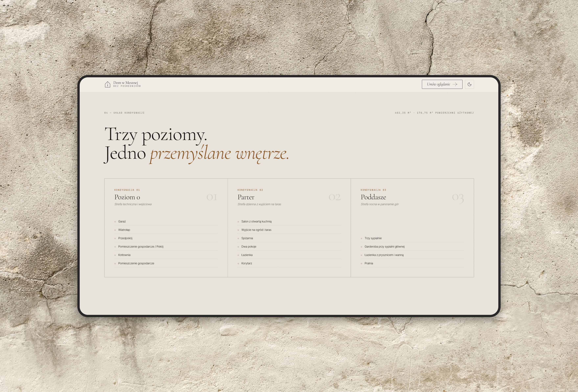Click the Garaż list item

tap(166, 221)
